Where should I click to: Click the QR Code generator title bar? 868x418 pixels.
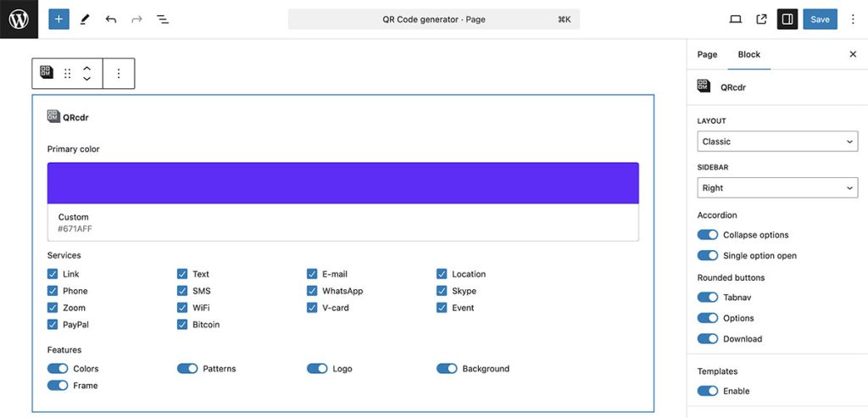coord(433,19)
